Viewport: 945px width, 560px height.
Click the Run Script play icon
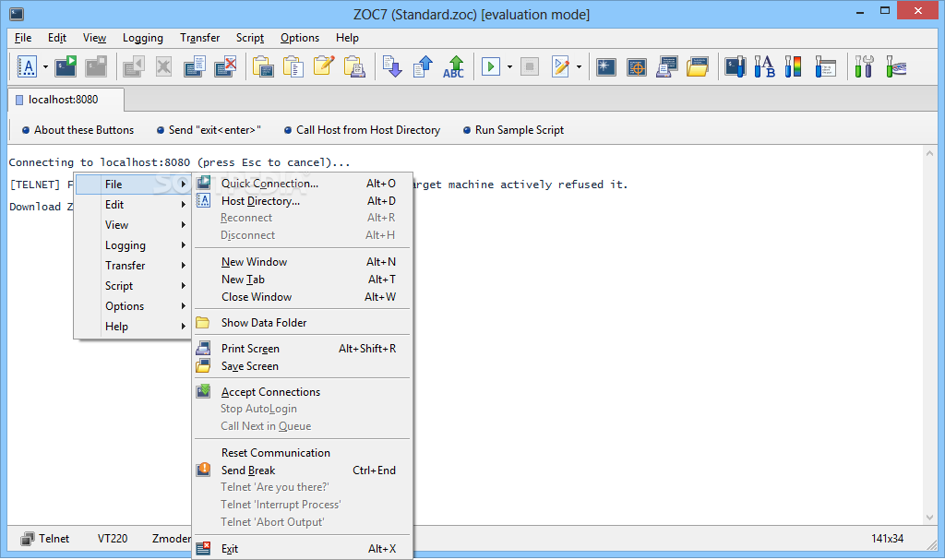pos(491,66)
